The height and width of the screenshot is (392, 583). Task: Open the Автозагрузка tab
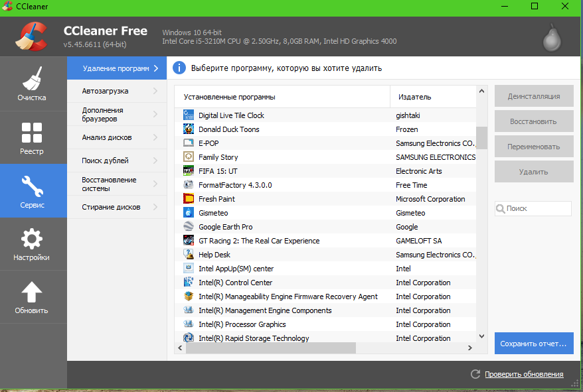tap(117, 91)
